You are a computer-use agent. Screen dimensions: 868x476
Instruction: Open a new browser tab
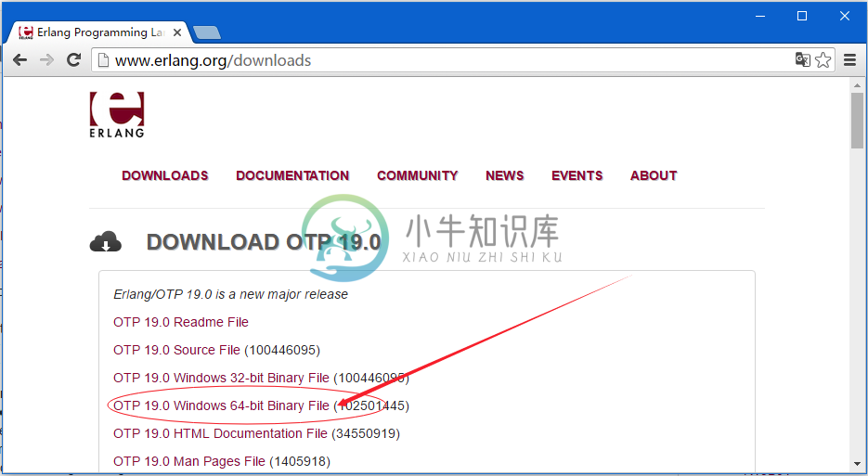[207, 32]
